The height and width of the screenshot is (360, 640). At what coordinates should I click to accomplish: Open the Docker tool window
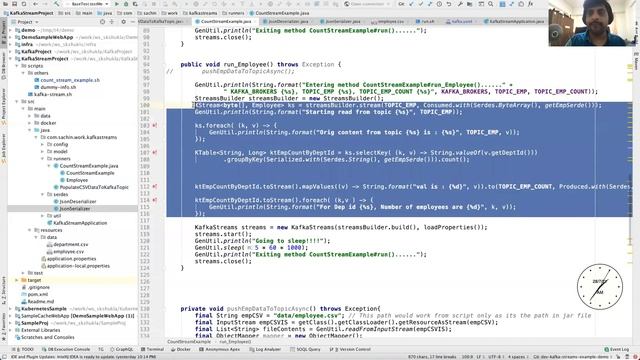pyautogui.click(x=180, y=349)
